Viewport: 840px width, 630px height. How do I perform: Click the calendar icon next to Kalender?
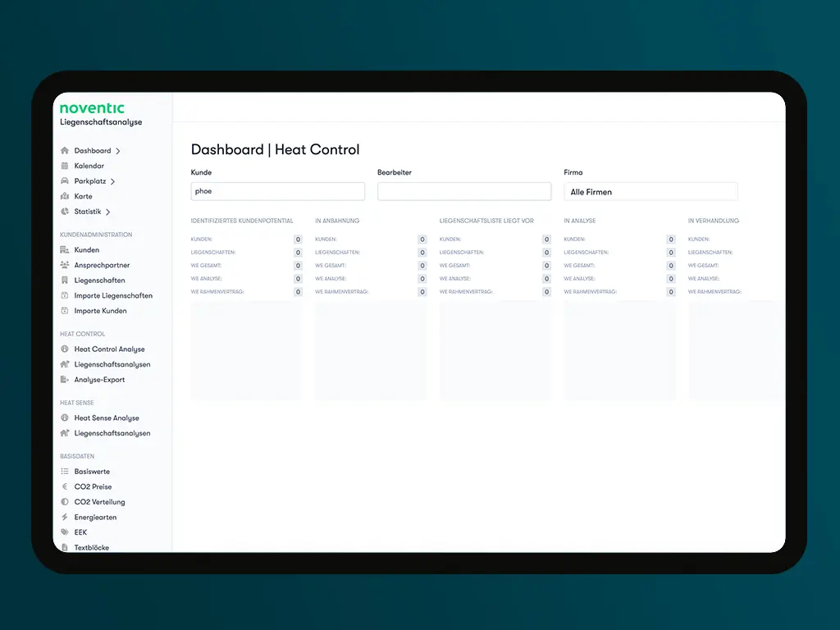coord(65,166)
